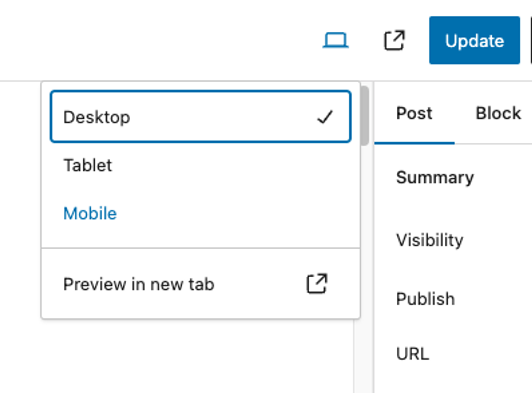This screenshot has height=393, width=532.
Task: Click the view post external link icon
Action: click(394, 41)
